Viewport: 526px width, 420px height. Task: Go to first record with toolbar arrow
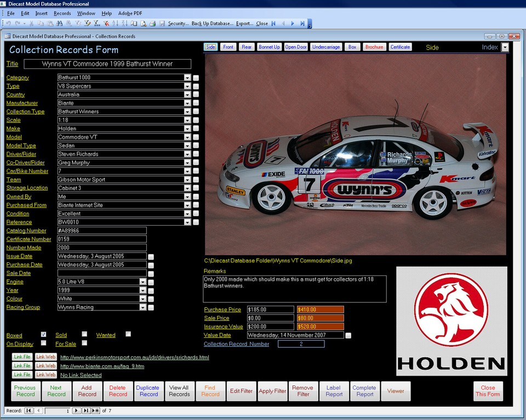point(273,24)
